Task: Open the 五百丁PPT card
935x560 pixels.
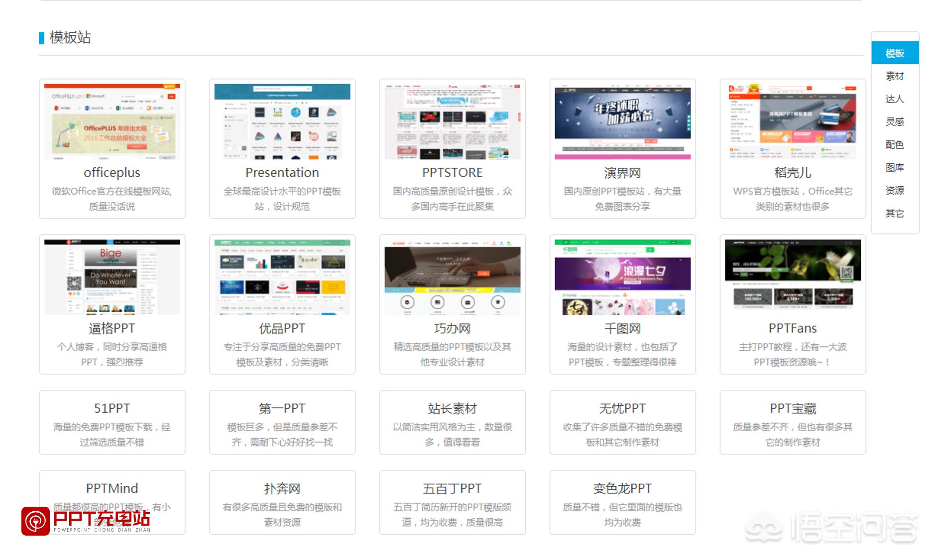Action: point(453,502)
